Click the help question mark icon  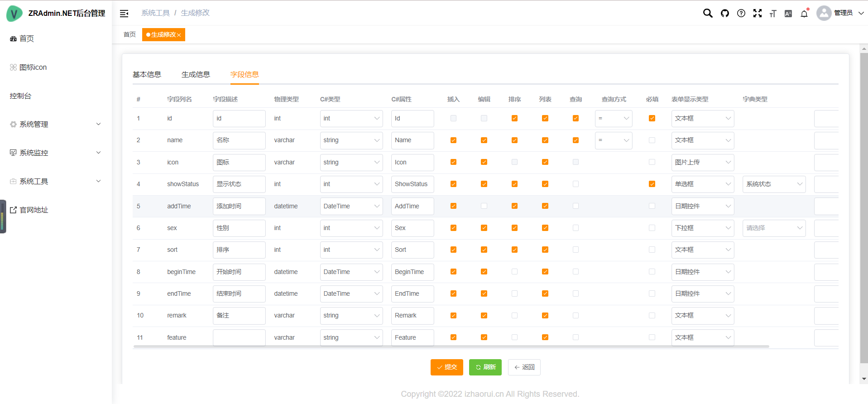[x=741, y=13]
